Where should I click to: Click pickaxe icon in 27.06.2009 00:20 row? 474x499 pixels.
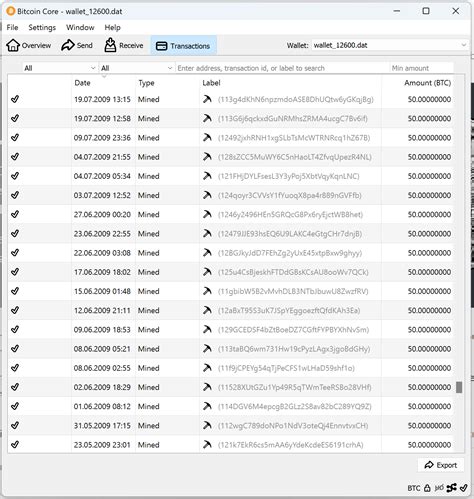pos(207,214)
